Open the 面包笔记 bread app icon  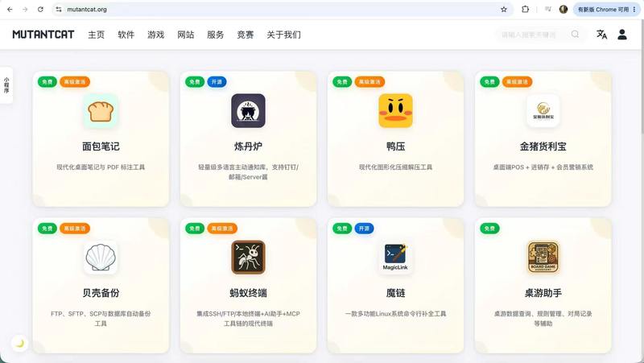pyautogui.click(x=101, y=111)
